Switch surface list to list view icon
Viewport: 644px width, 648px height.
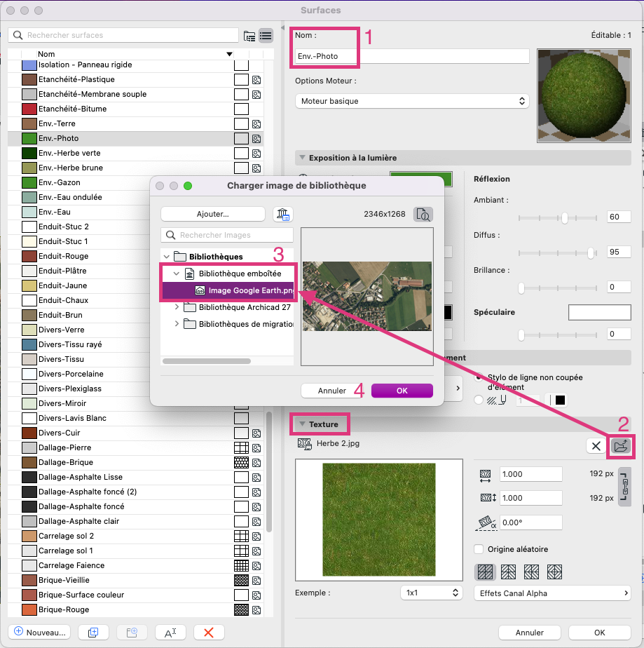click(x=266, y=36)
